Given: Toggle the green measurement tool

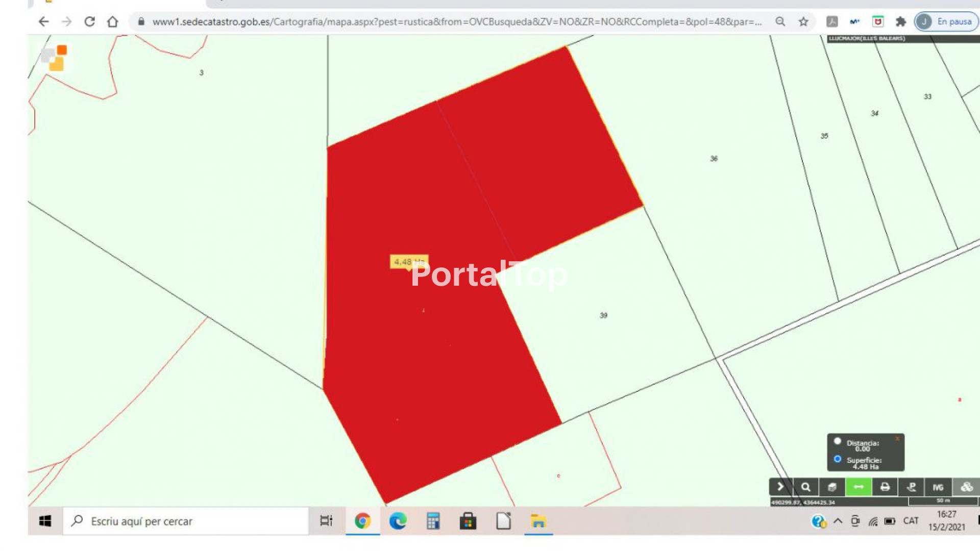Looking at the screenshot, I should tap(859, 487).
